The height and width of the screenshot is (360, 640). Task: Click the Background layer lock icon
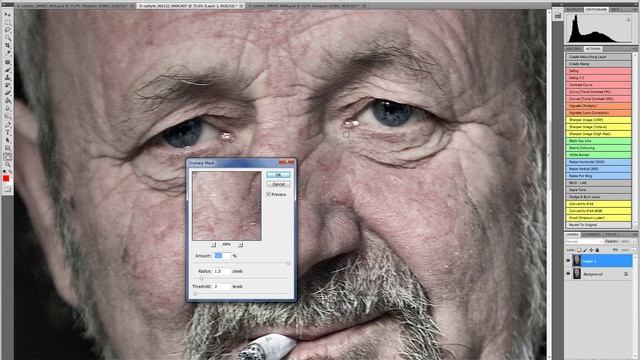pos(626,274)
